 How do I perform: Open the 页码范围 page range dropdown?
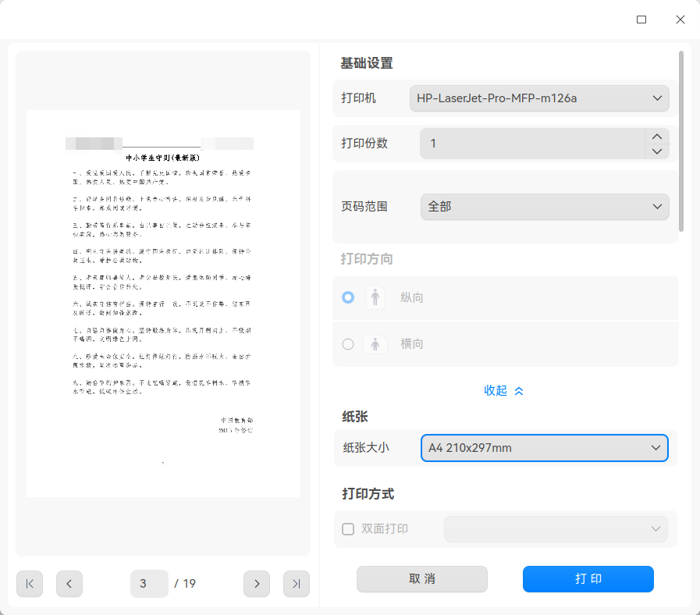click(x=545, y=207)
